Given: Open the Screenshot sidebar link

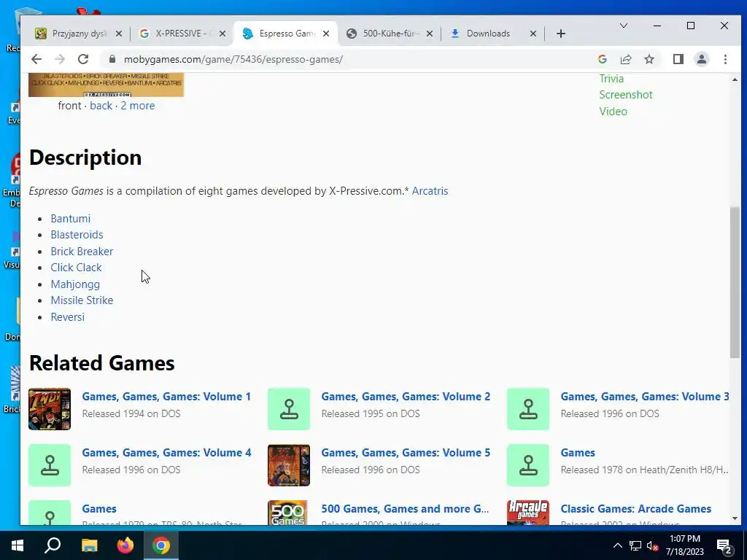Looking at the screenshot, I should [625, 95].
